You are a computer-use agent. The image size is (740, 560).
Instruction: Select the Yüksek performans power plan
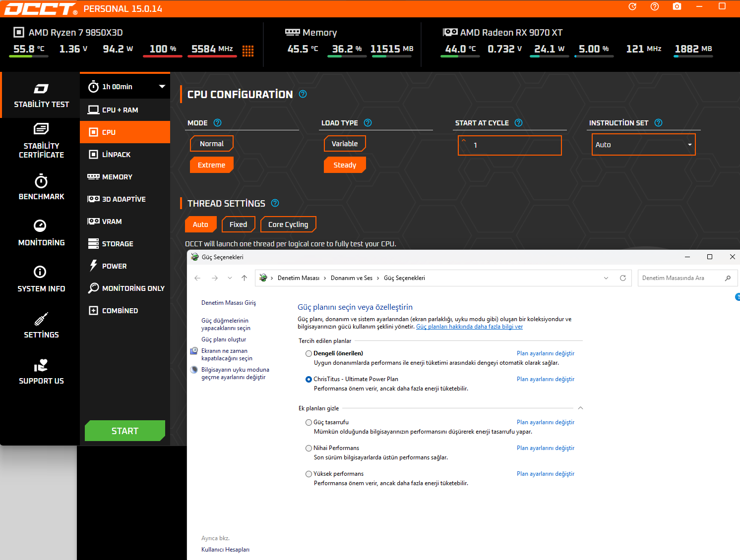click(x=308, y=474)
